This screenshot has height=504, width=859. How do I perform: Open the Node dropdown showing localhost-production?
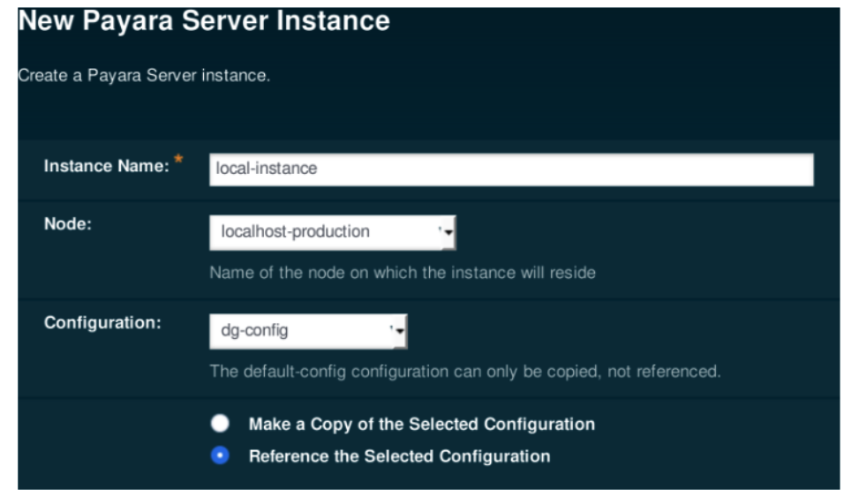tap(332, 232)
